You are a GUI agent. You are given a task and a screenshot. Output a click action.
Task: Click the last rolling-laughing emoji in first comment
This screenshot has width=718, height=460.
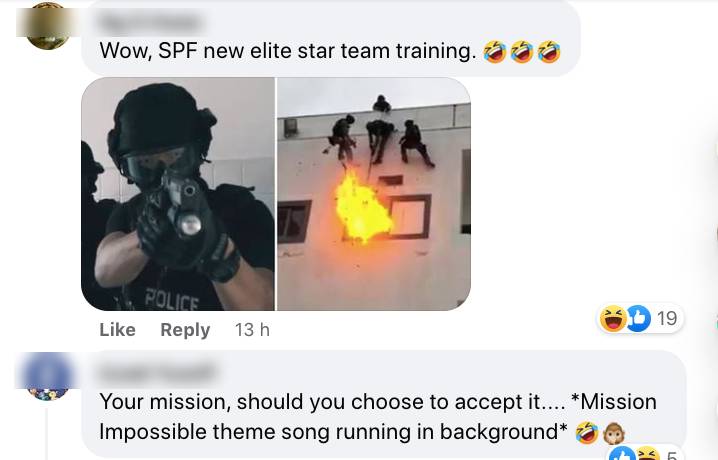(549, 51)
